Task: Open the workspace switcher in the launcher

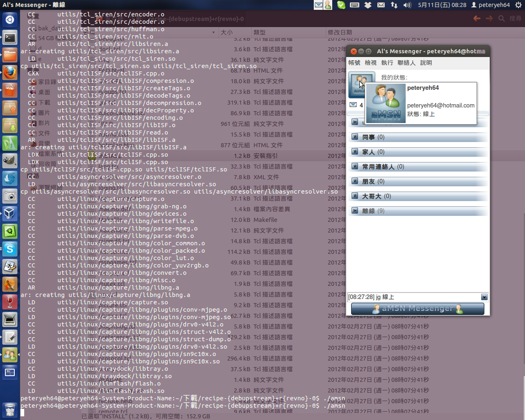Action: pyautogui.click(x=10, y=372)
